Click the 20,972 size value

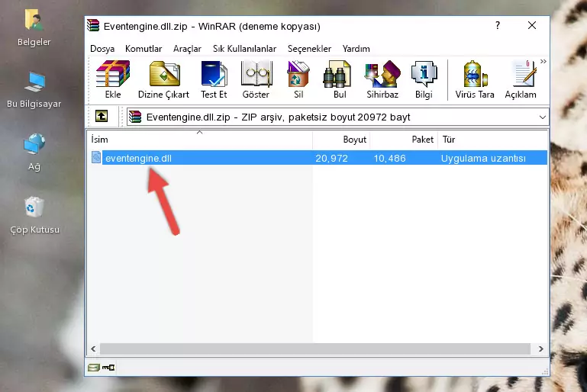click(x=331, y=158)
